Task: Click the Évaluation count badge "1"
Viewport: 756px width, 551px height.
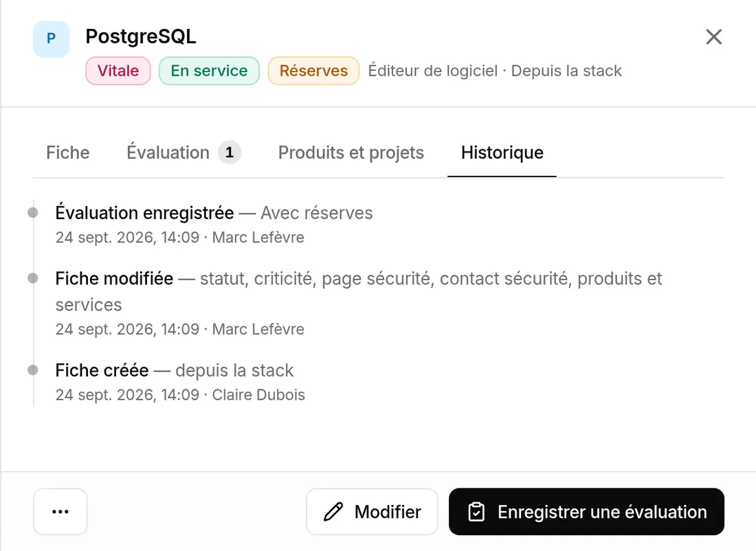Action: (230, 153)
